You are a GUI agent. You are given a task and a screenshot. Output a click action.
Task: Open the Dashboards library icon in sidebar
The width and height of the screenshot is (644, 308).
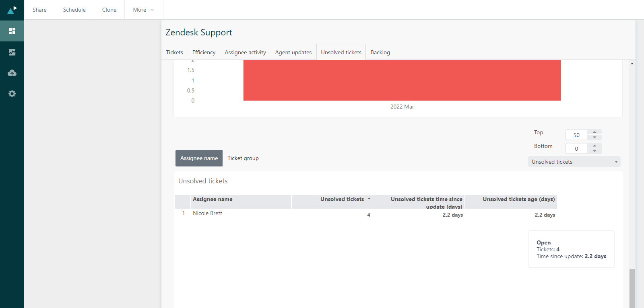coord(12,31)
